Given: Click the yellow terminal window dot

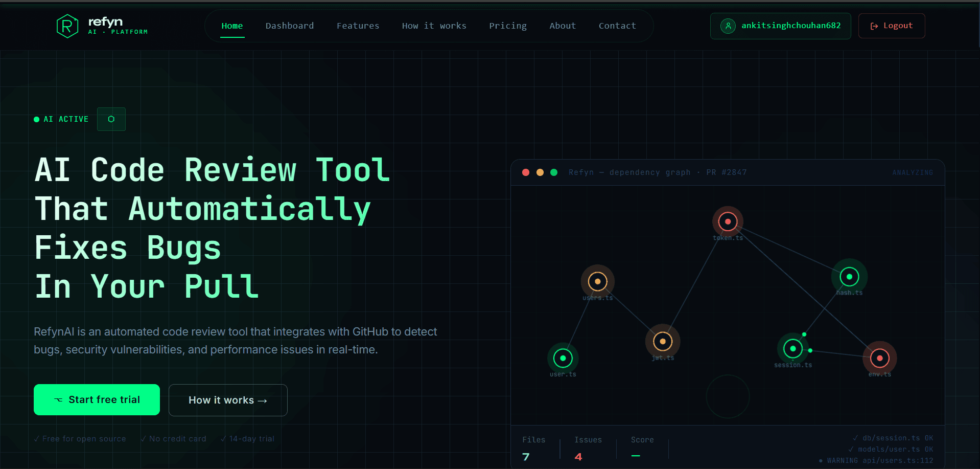Looking at the screenshot, I should 540,172.
